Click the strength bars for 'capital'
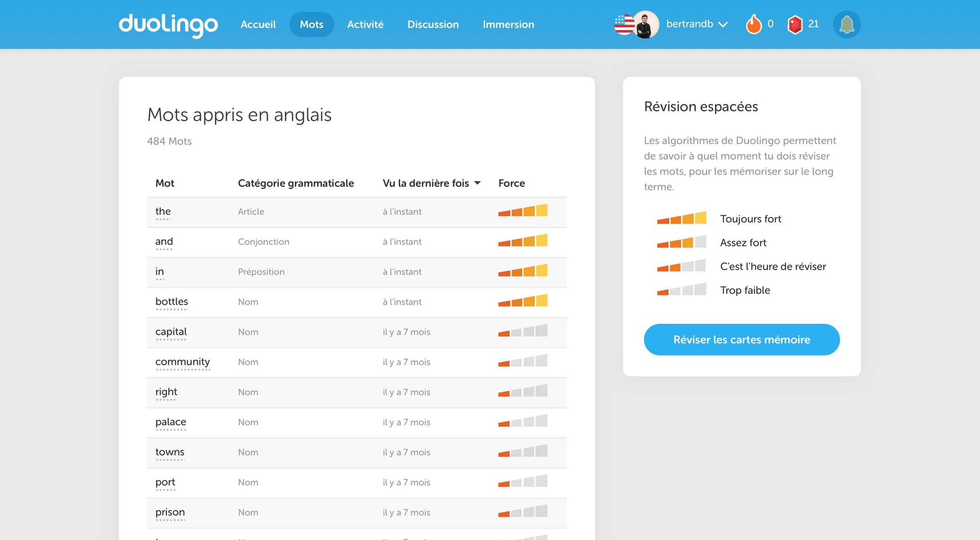Image resolution: width=980 pixels, height=540 pixels. click(523, 331)
